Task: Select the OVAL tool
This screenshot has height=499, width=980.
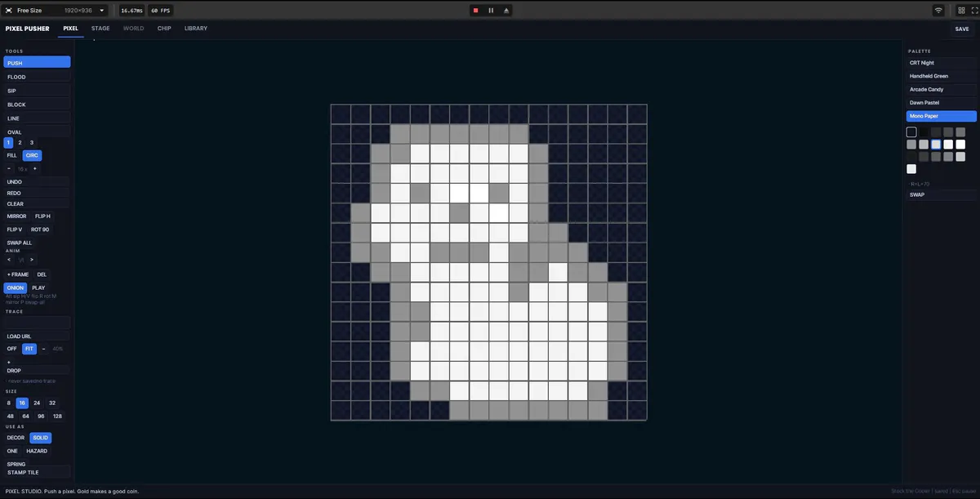Action: pyautogui.click(x=37, y=131)
